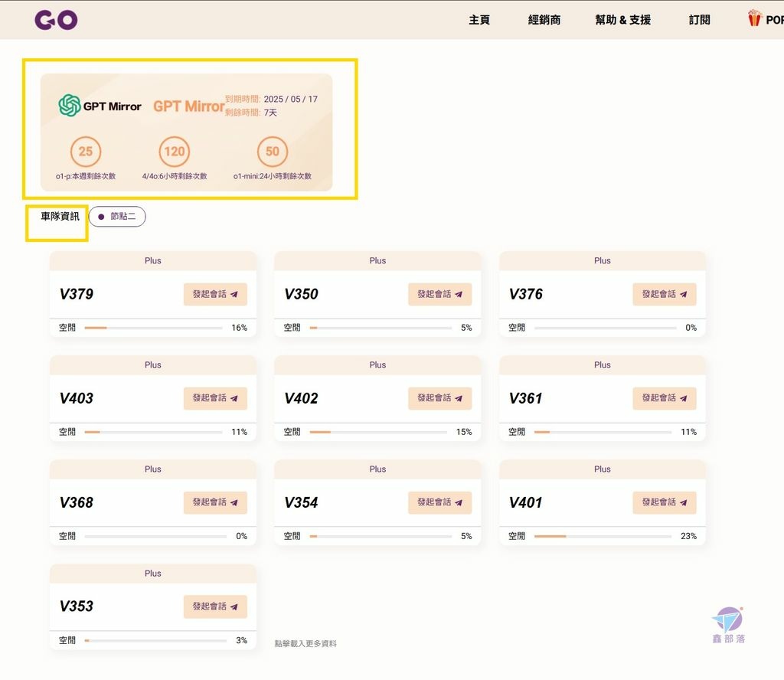784x680 pixels.
Task: Click the '50' o1-mini quota circle badge
Action: pyautogui.click(x=272, y=152)
